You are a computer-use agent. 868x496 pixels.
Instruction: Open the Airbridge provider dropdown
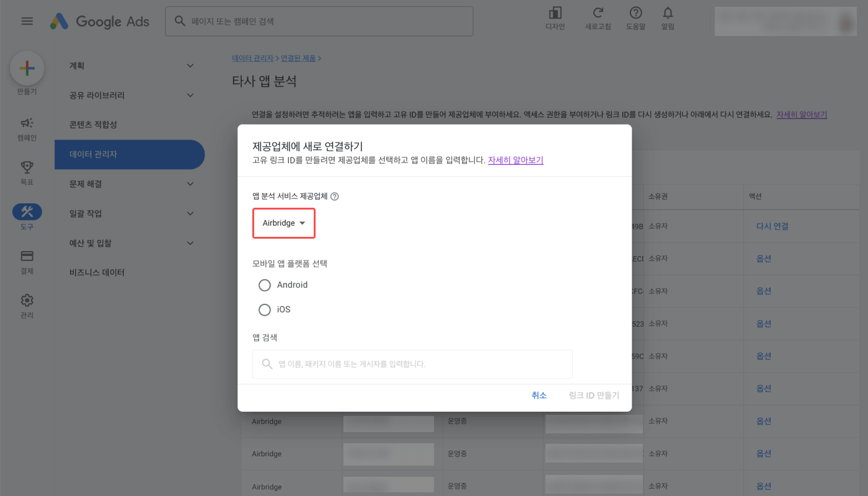[x=284, y=223]
